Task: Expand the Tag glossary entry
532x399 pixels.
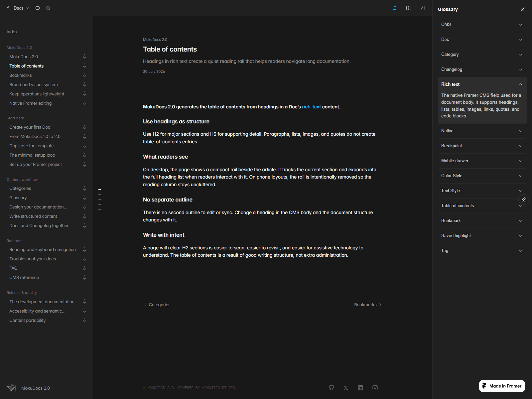Action: point(482,251)
